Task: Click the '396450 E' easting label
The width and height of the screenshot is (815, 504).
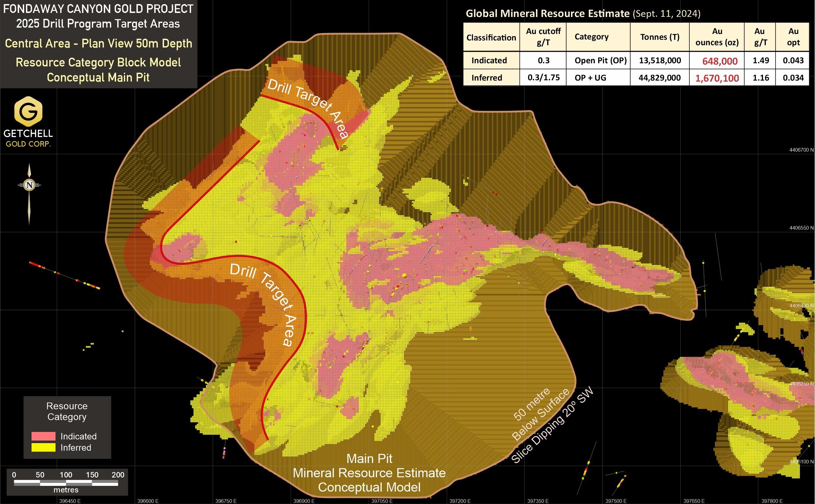Action: coord(70,501)
